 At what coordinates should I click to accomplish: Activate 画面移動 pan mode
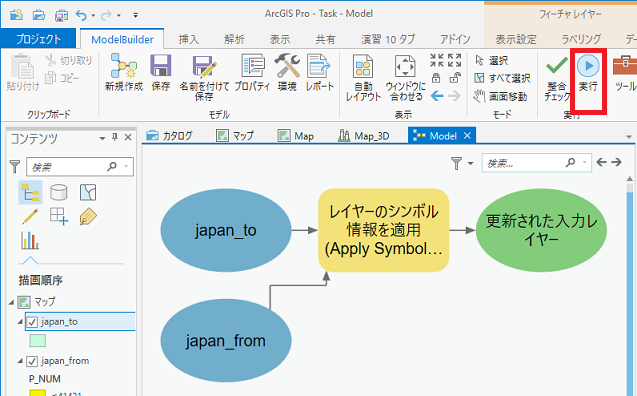coord(500,96)
